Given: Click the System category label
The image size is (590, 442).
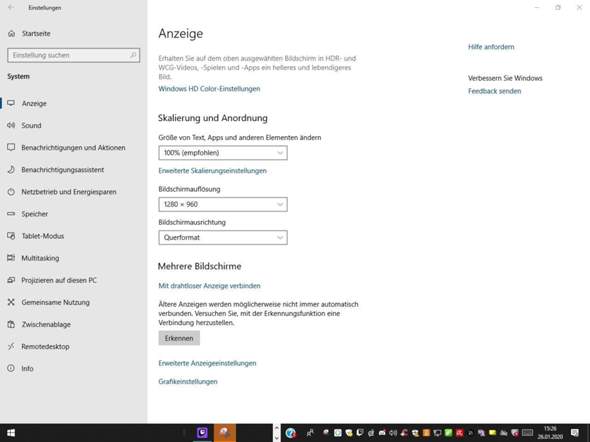Looking at the screenshot, I should tap(18, 76).
